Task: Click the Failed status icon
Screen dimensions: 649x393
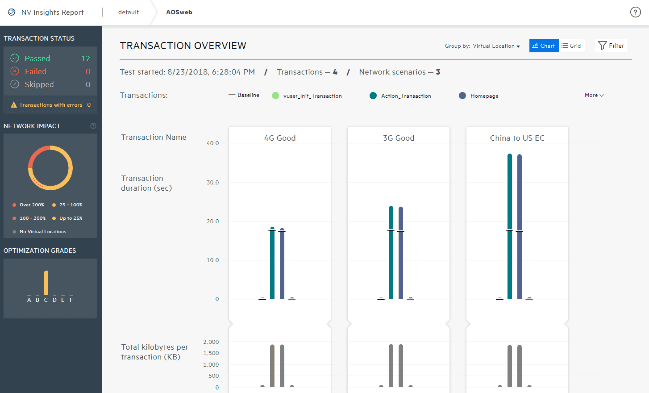Action: click(14, 71)
